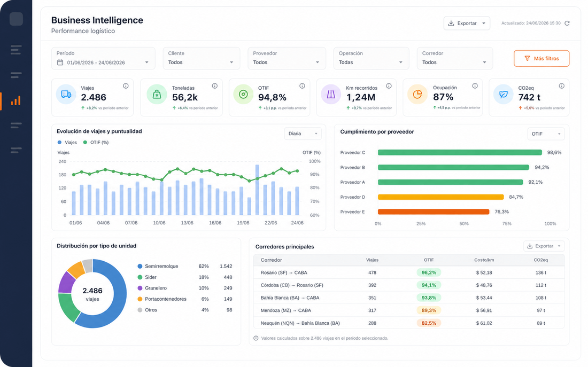Click the calendar icon in the Período field
The image size is (588, 367).
[60, 62]
